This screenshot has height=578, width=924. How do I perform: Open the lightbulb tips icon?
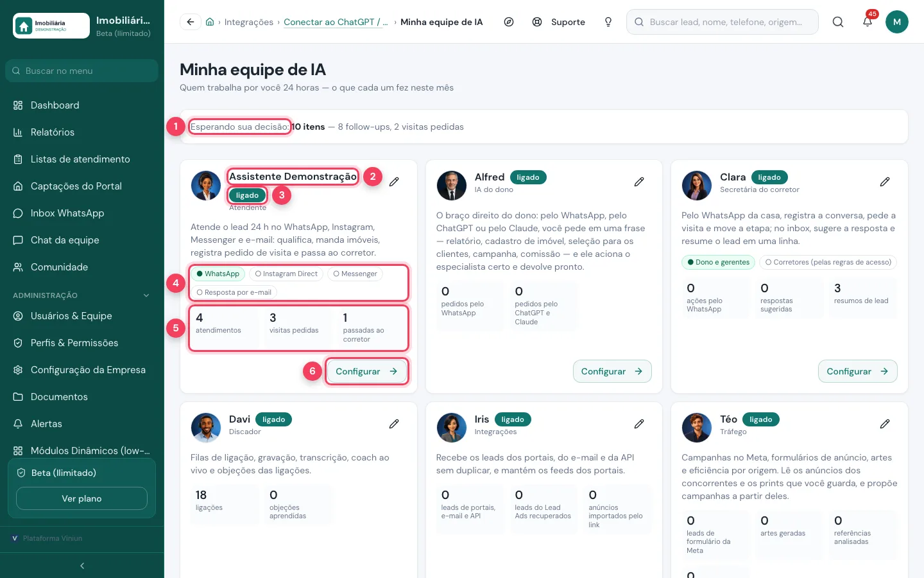tap(608, 22)
